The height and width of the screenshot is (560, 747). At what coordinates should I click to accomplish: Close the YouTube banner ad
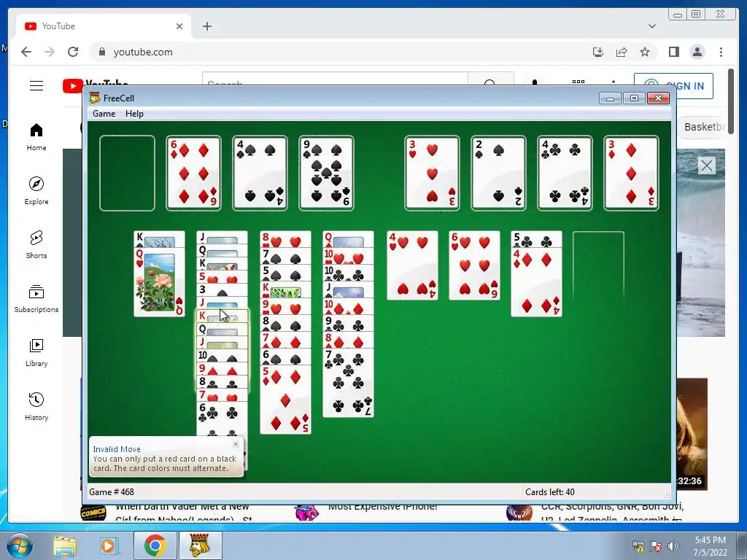click(x=706, y=166)
